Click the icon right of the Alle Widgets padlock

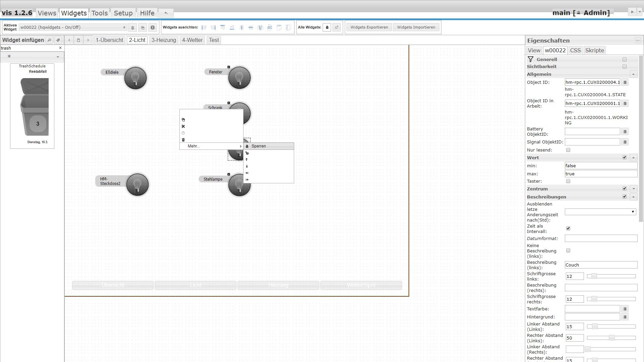[x=337, y=27]
